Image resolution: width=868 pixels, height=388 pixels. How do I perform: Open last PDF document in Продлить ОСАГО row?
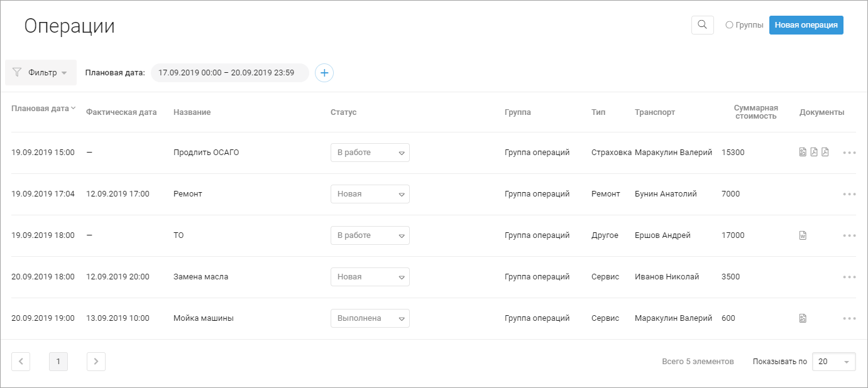point(825,152)
